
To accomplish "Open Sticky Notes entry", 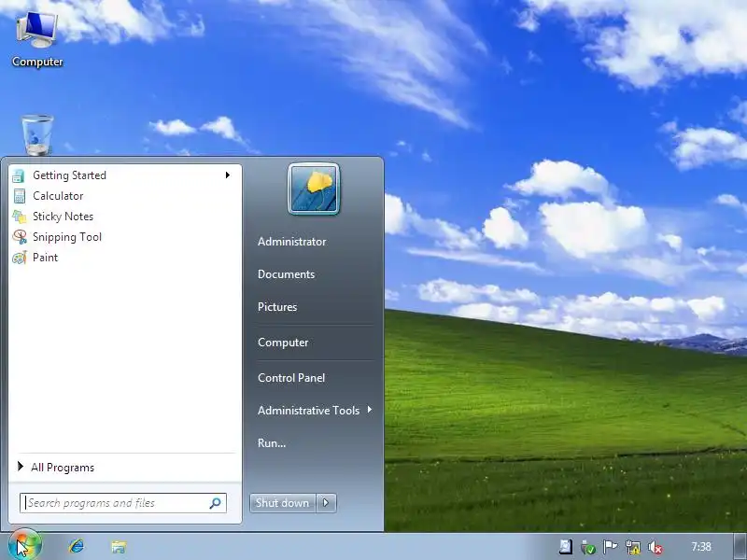I will (124, 217).
